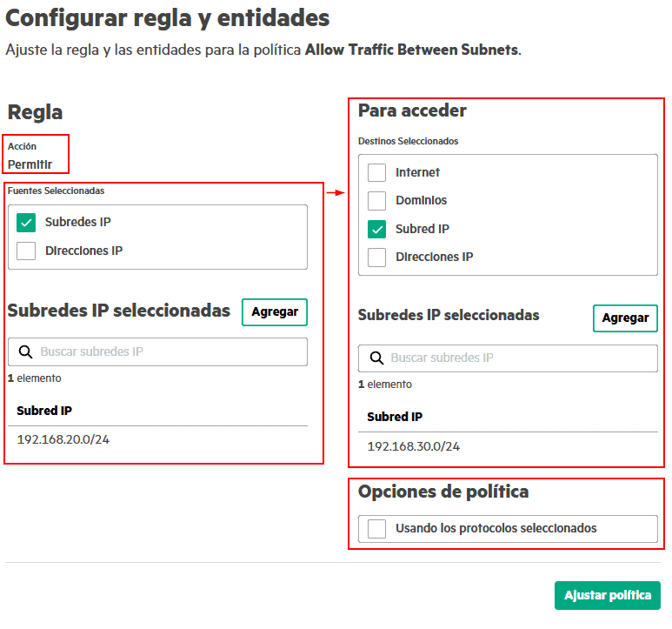Select Direcciones IP under Destinos Seleccionados
Viewport: 672px width, 629px height.
coord(376,258)
